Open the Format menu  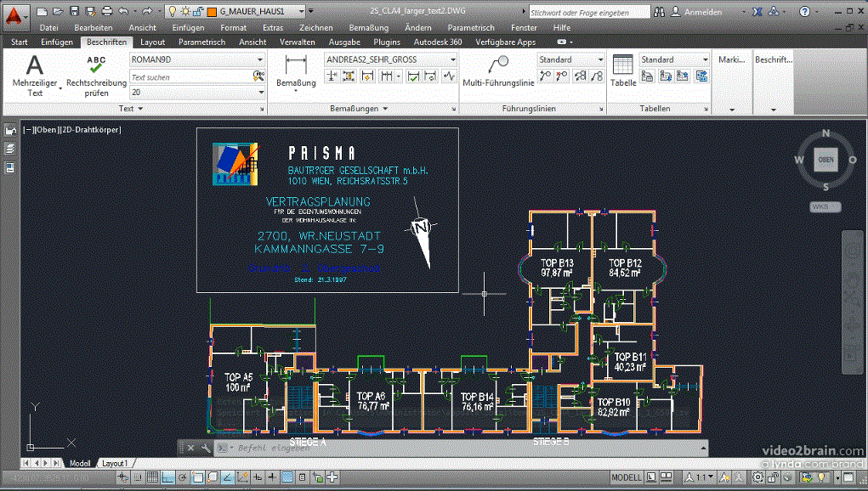233,27
